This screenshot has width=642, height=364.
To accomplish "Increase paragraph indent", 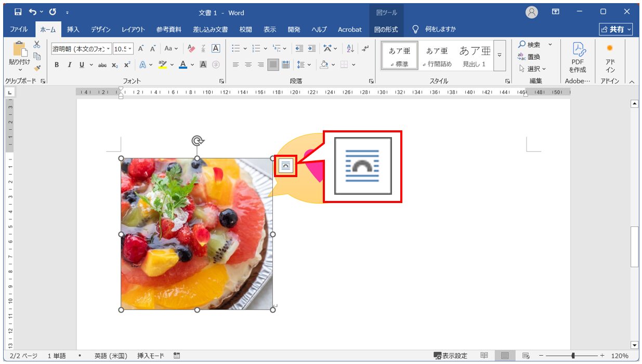I will click(312, 49).
